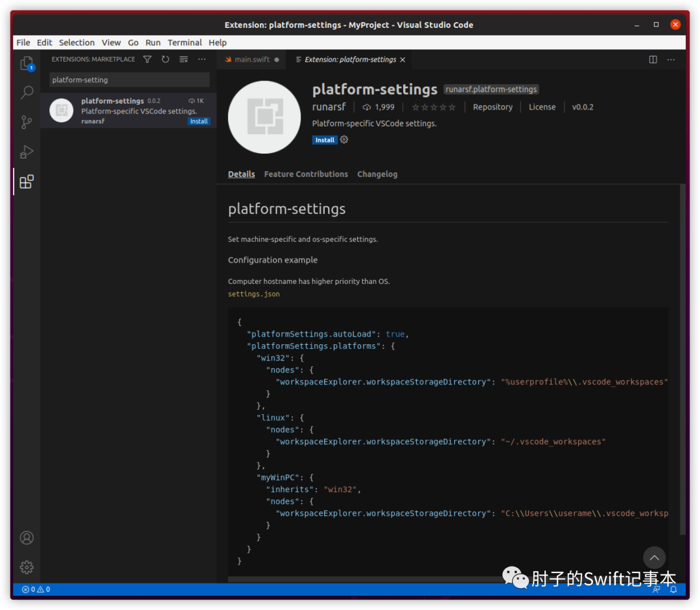
Task: Select the Details tab
Action: tap(242, 174)
